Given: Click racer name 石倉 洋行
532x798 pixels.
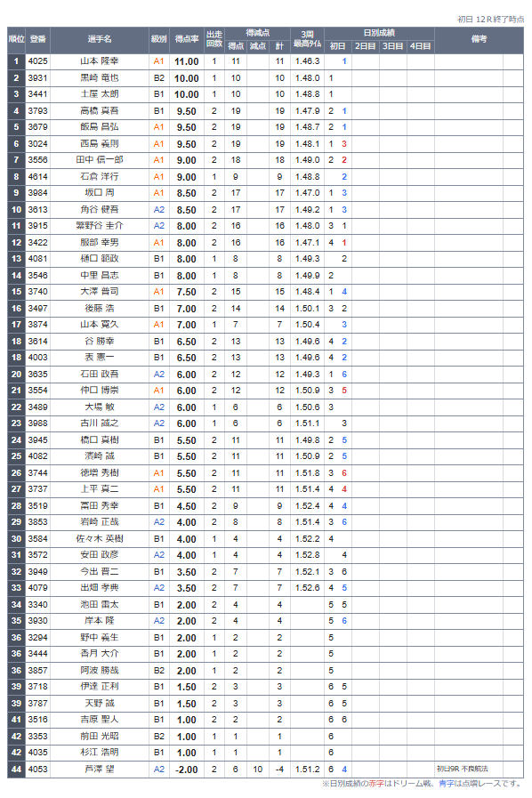Looking at the screenshot, I should tap(100, 177).
